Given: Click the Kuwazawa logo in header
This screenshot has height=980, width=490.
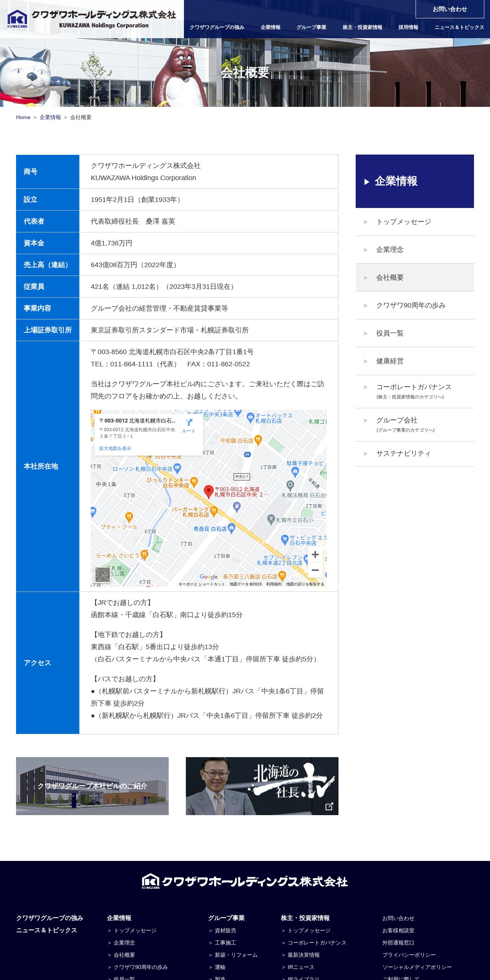Looking at the screenshot, I should [x=92, y=19].
